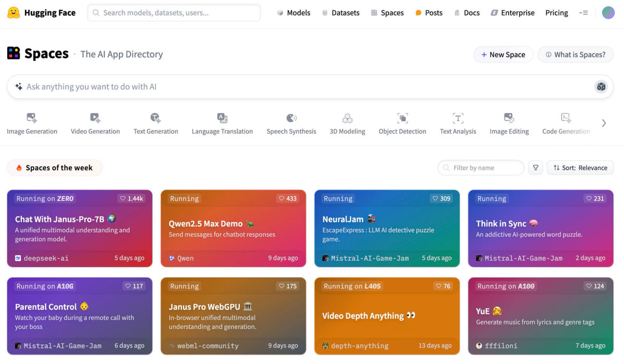624x364 pixels.
Task: Click the Spaces colorful grid logo
Action: coord(14,53)
